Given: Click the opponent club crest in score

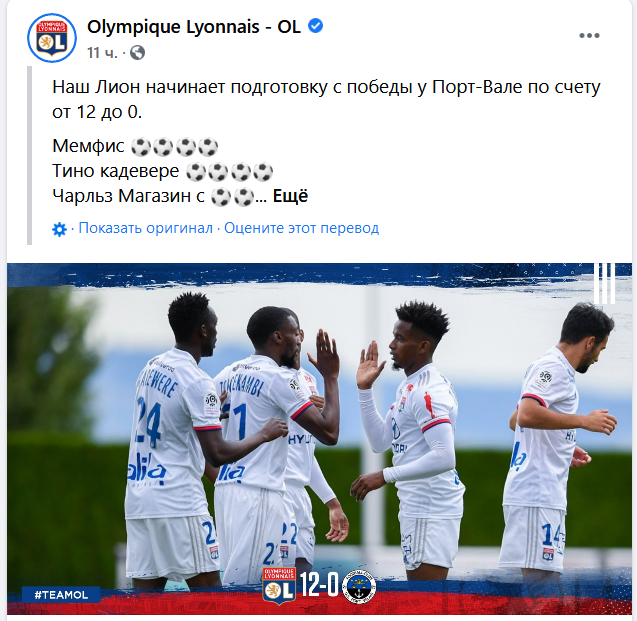Looking at the screenshot, I should pyautogui.click(x=359, y=587).
